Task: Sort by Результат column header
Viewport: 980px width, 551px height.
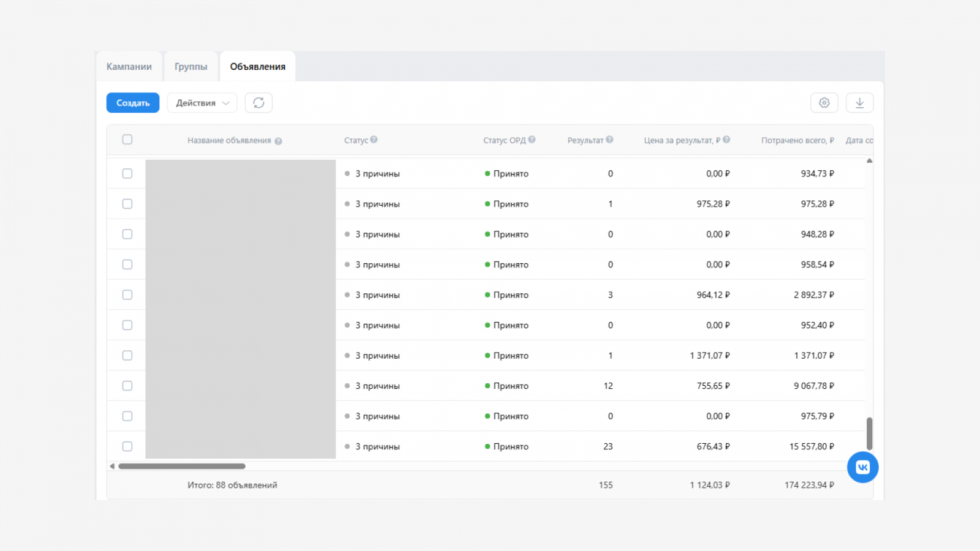Action: (x=586, y=140)
